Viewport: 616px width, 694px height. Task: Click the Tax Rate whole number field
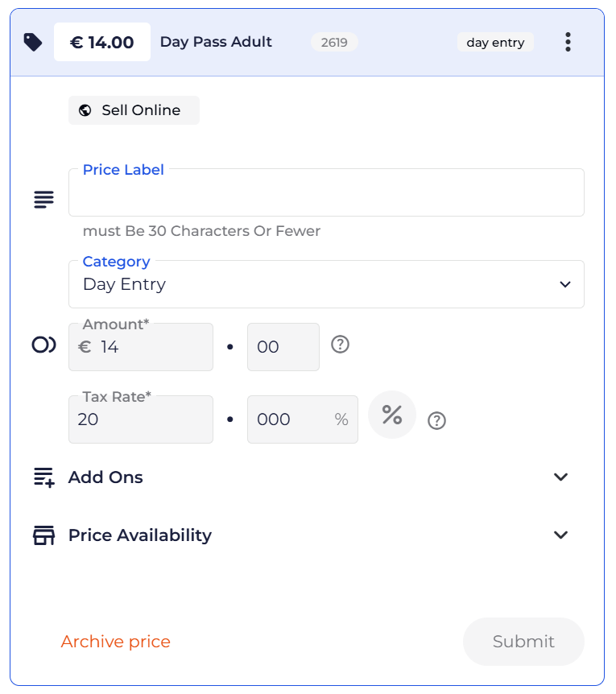point(141,419)
